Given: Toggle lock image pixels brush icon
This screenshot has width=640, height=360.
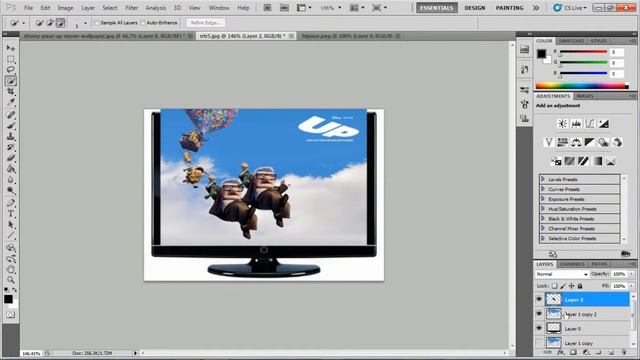Looking at the screenshot, I should pos(563,286).
